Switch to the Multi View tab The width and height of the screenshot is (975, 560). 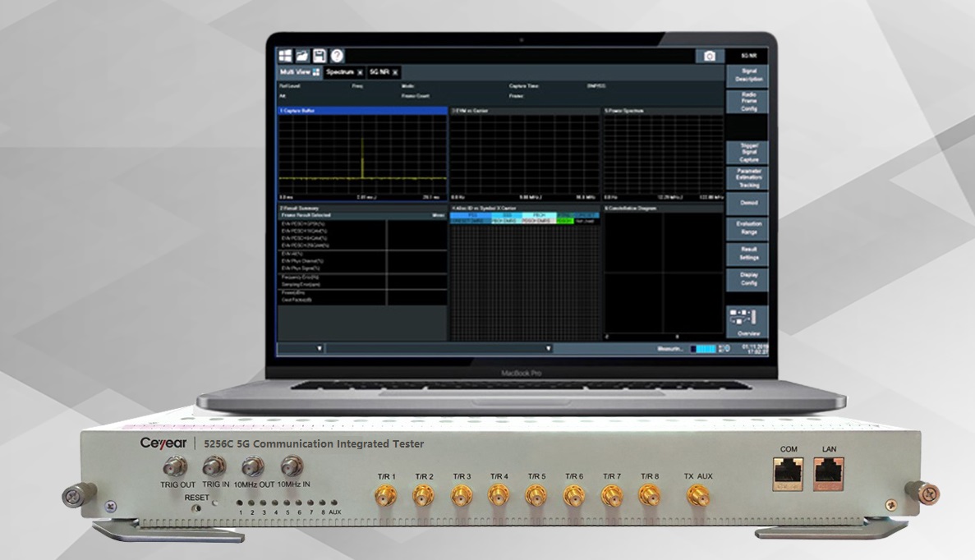(300, 72)
